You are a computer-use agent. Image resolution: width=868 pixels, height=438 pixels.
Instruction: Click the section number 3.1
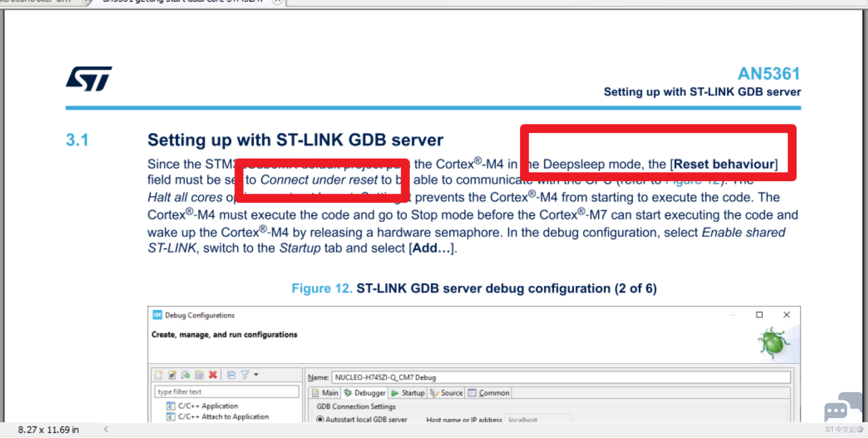click(x=77, y=140)
